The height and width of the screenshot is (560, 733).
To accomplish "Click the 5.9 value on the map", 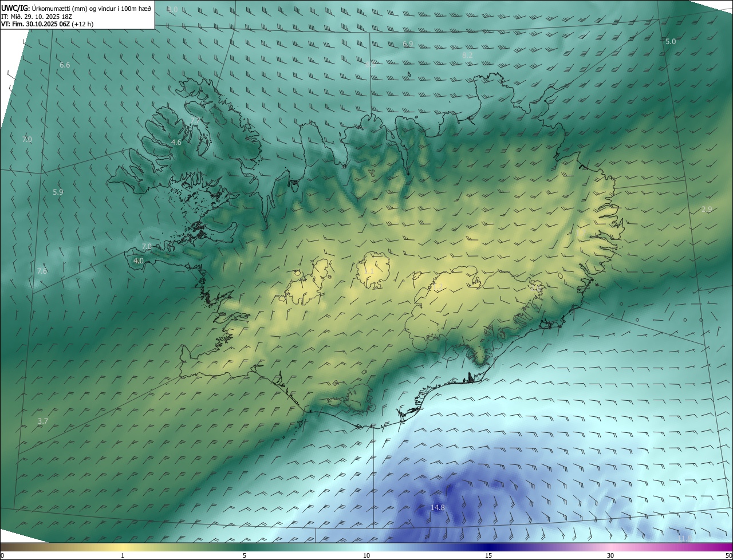I will coord(58,192).
